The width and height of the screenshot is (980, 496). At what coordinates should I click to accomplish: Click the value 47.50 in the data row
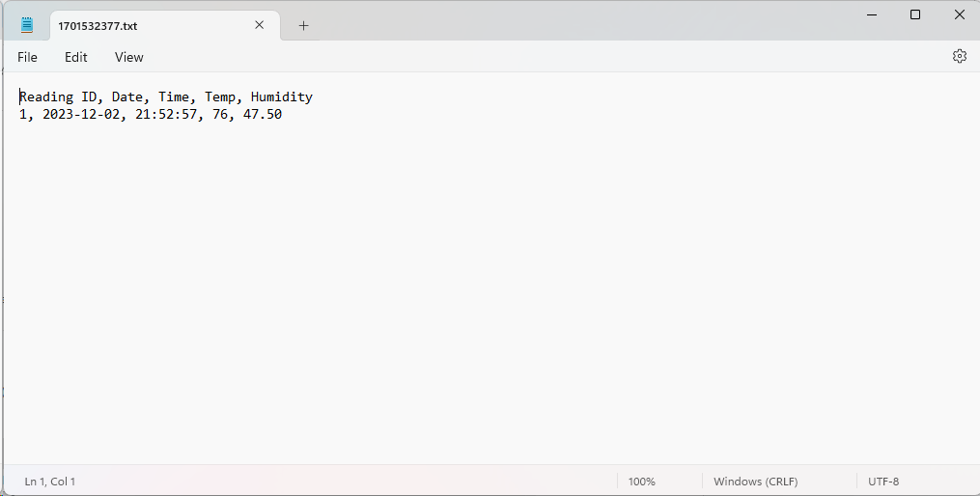[263, 114]
